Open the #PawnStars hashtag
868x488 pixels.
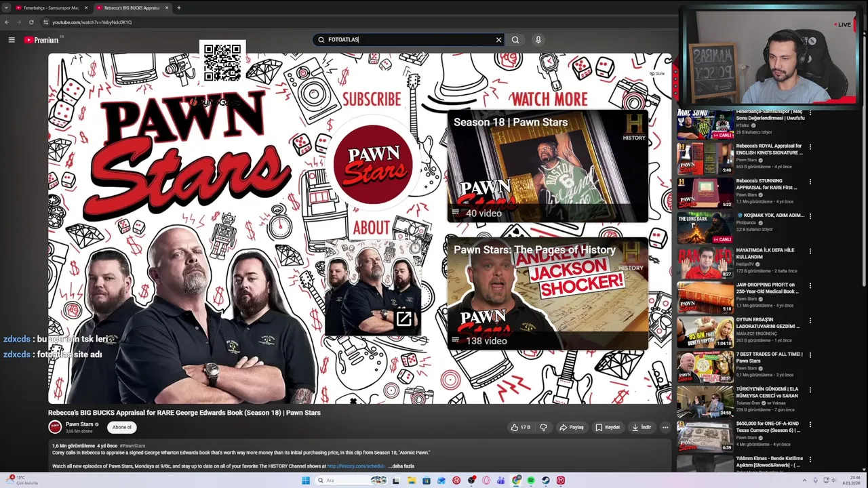[132, 446]
